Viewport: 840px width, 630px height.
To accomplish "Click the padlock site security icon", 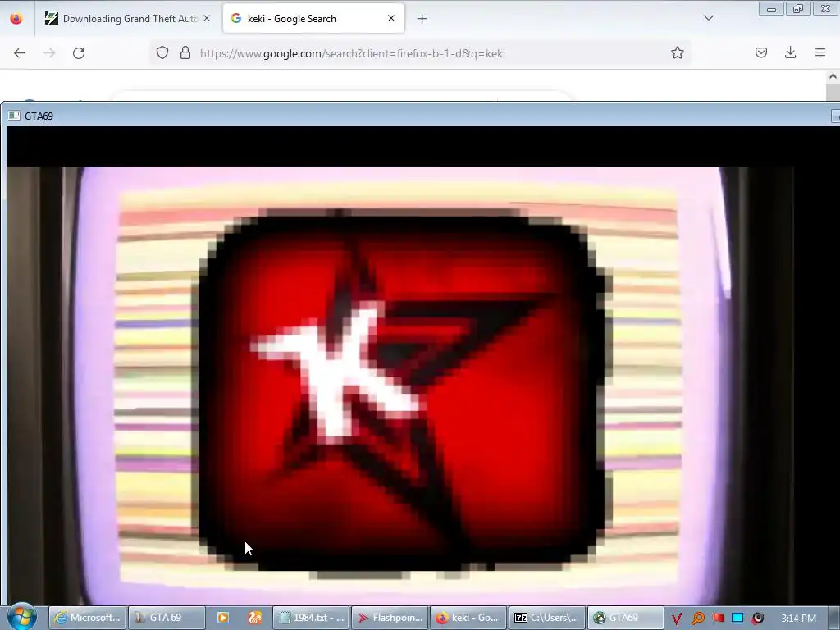I will [x=185, y=52].
